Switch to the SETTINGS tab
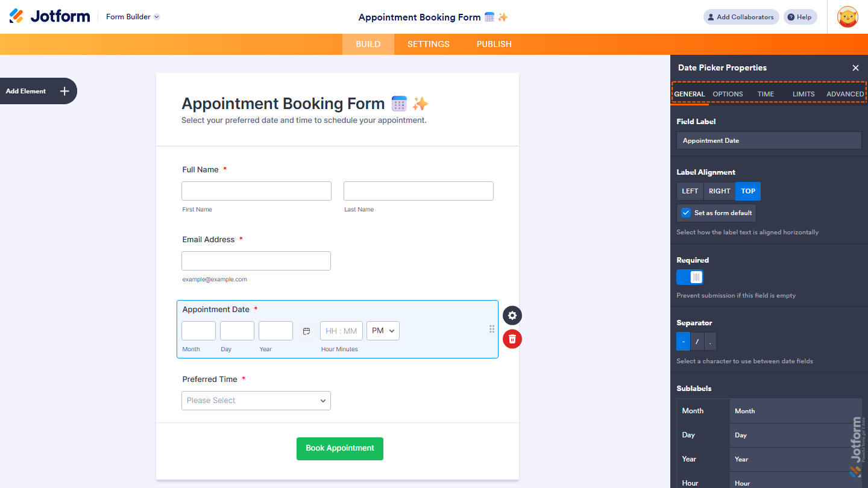 click(x=428, y=43)
